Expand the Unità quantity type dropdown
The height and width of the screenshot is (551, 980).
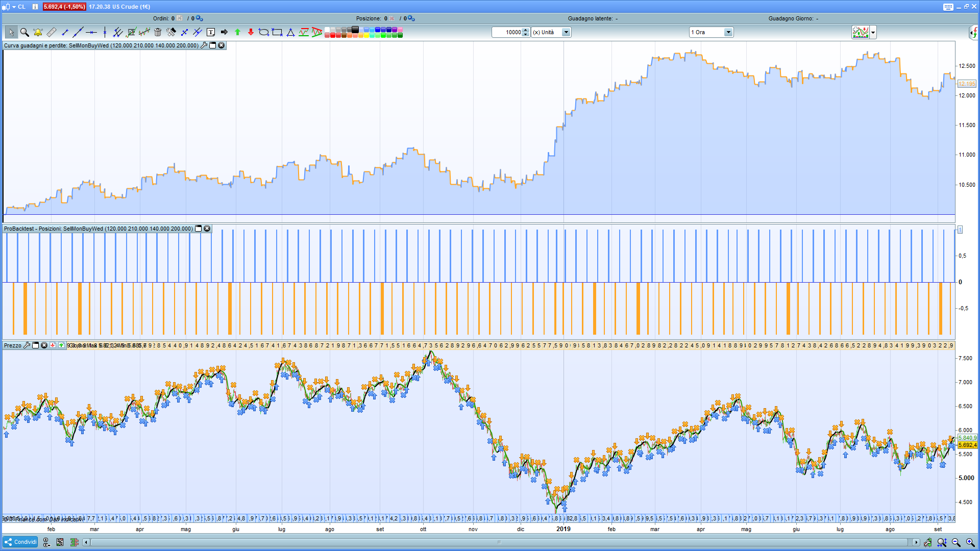click(x=566, y=32)
